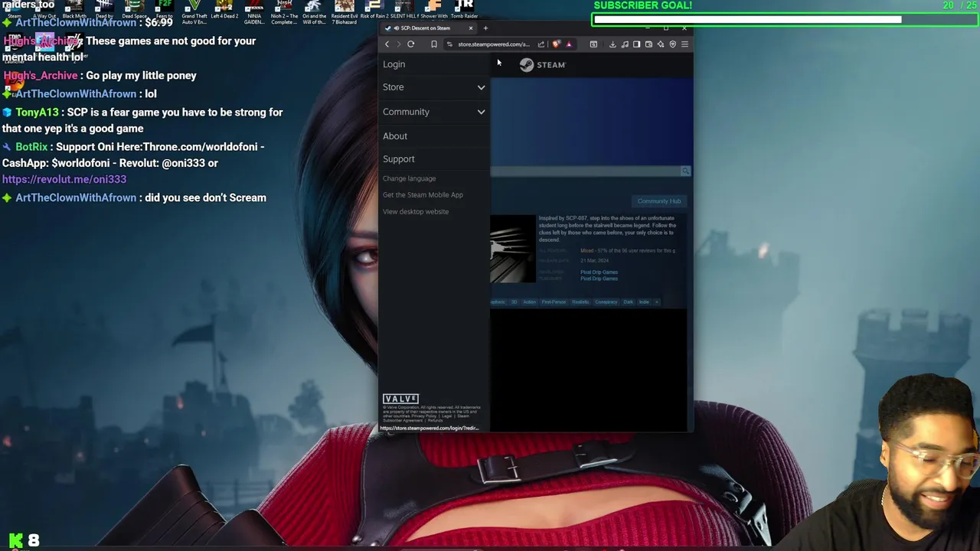This screenshot has width=980, height=551.
Task: Click the 3D tag
Action: click(514, 302)
